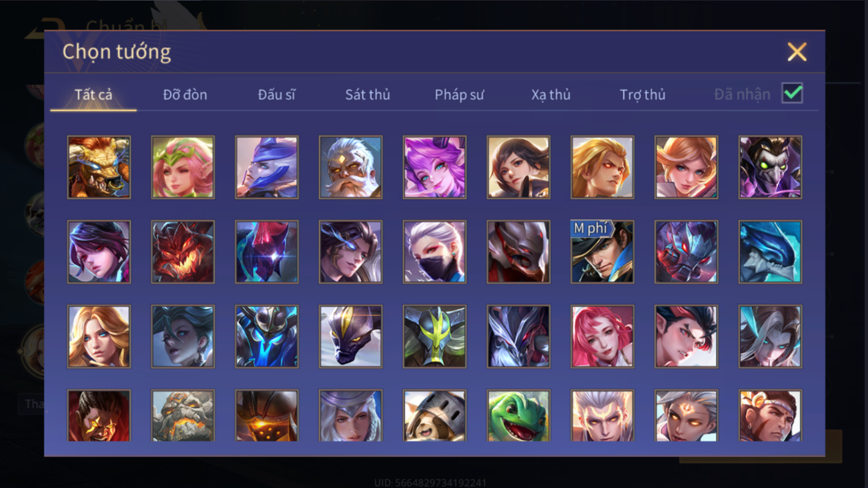The width and height of the screenshot is (868, 488).
Task: Select the purple-haired girl hero portrait
Action: click(x=434, y=167)
